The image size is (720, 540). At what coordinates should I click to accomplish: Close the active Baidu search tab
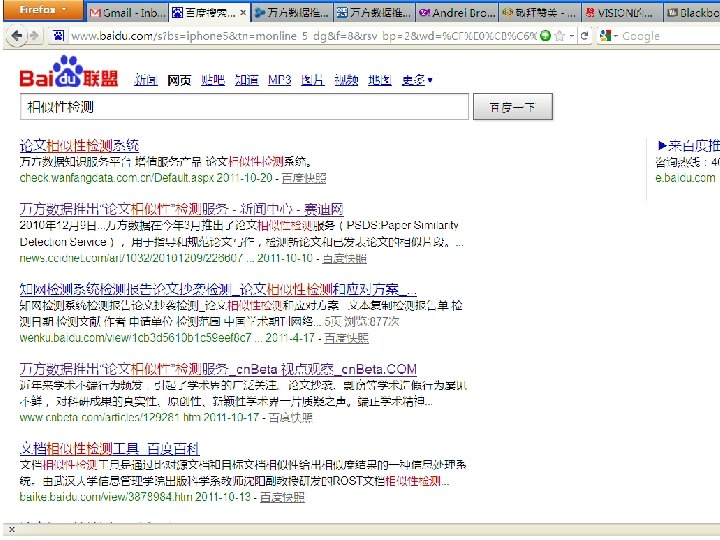tap(242, 13)
